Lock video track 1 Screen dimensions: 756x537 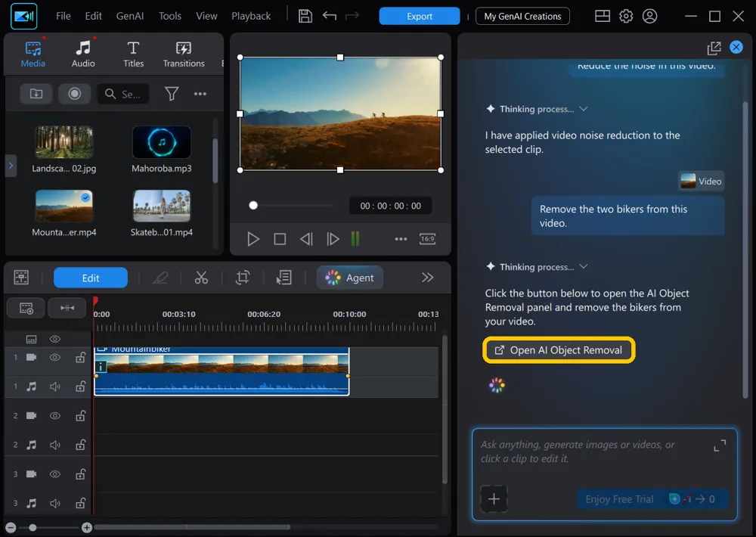point(81,358)
